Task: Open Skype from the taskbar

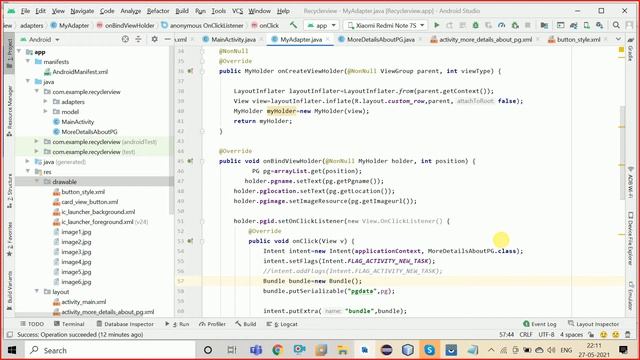Action: click(x=429, y=350)
